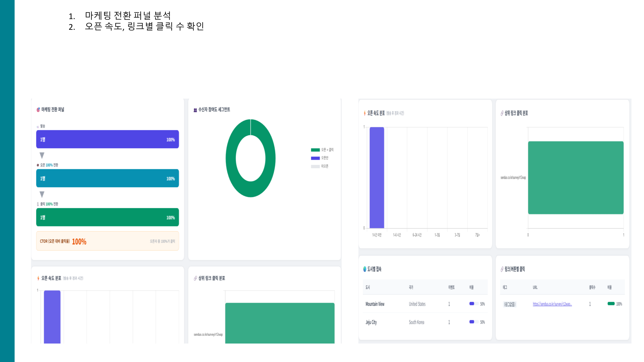644x362 pixels.
Task: Click the 7일+ axis label
Action: pyautogui.click(x=478, y=235)
